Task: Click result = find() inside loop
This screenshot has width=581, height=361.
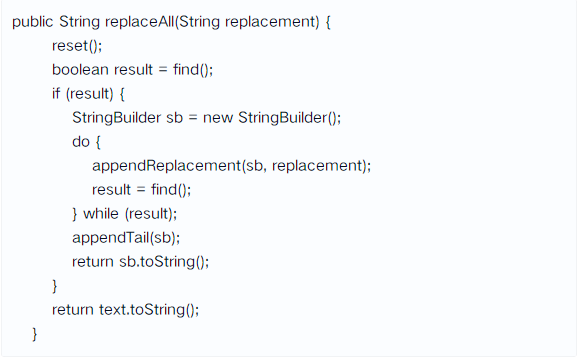Action: tap(142, 190)
